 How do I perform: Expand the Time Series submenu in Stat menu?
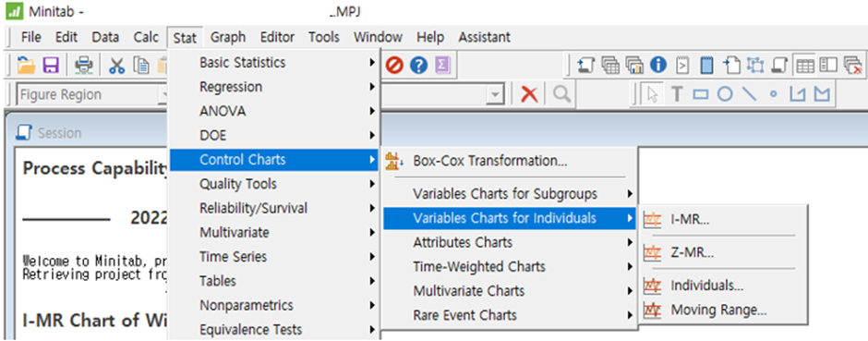pyautogui.click(x=274, y=257)
